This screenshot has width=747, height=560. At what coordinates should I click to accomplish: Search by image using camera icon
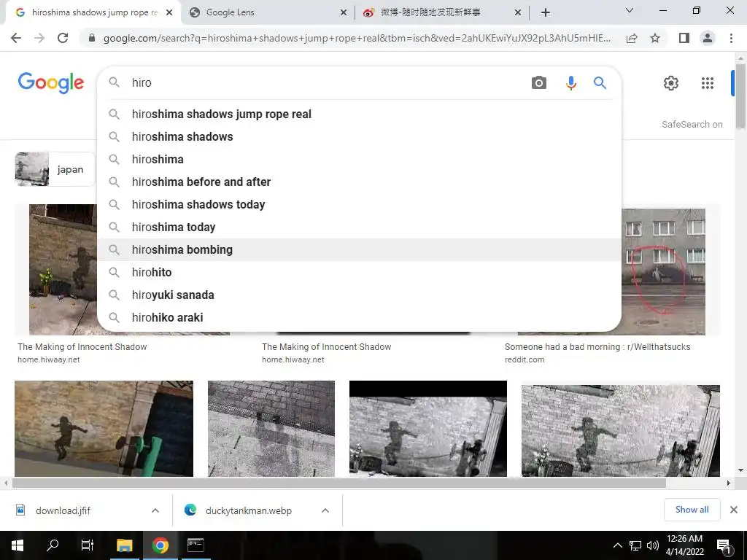[x=539, y=83]
